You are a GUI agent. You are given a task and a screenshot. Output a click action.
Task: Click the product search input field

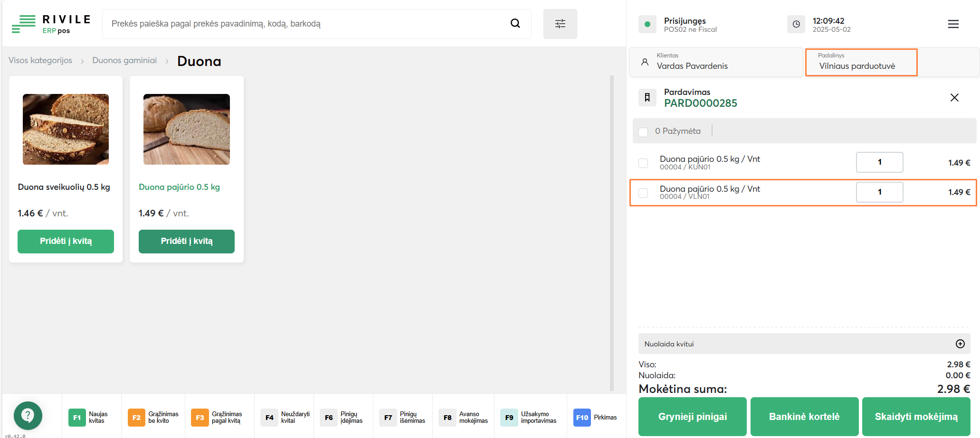(304, 24)
